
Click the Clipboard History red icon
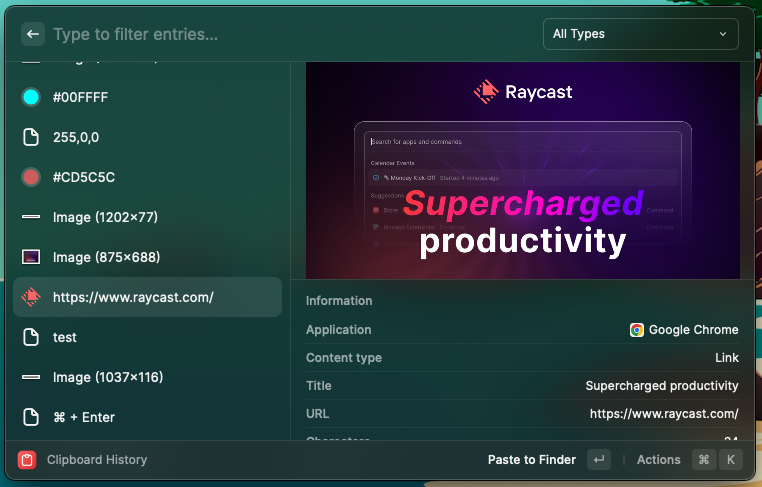(x=27, y=460)
